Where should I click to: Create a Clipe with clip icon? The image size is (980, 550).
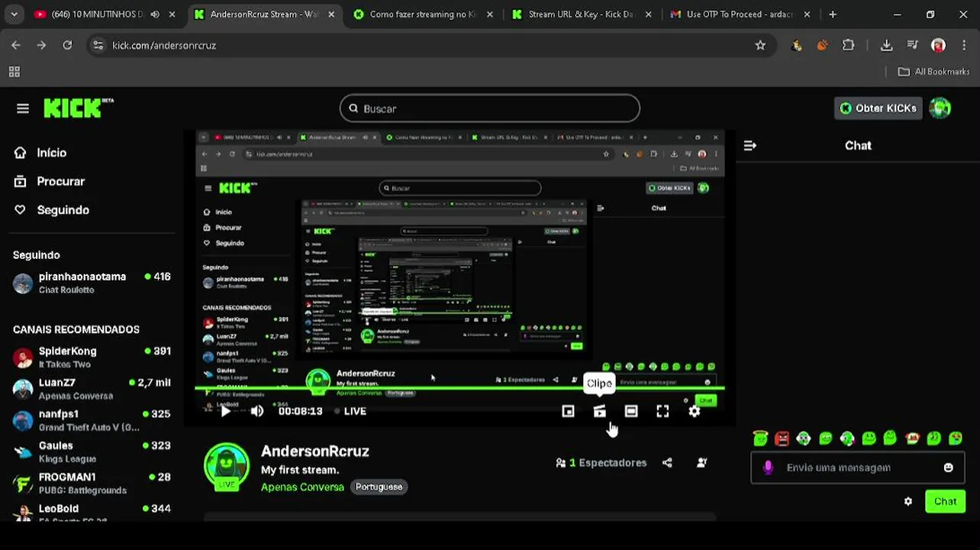point(599,411)
